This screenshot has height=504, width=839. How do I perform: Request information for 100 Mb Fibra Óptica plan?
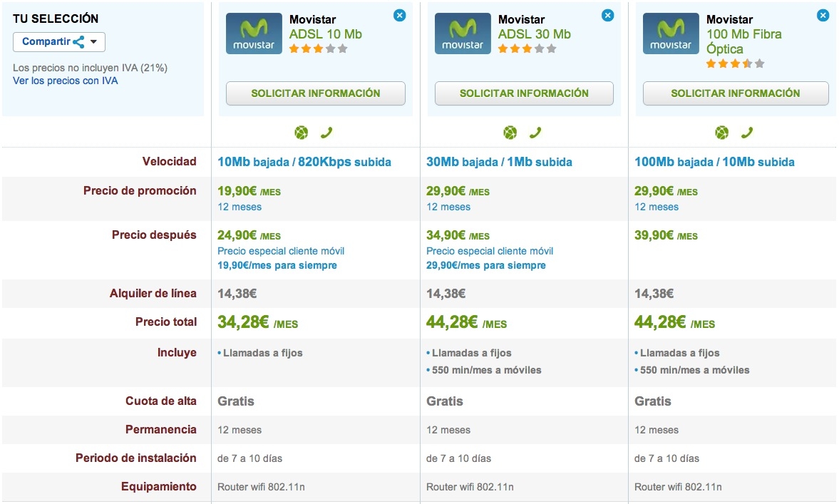pos(736,93)
